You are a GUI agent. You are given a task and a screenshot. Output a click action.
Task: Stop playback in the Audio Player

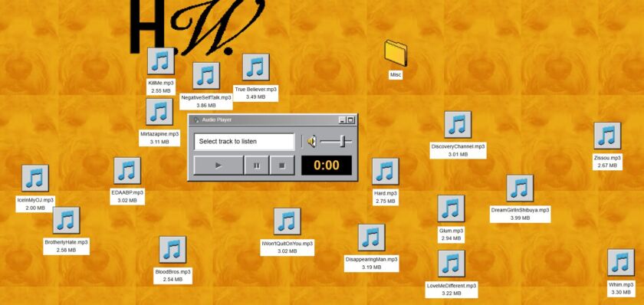(282, 166)
